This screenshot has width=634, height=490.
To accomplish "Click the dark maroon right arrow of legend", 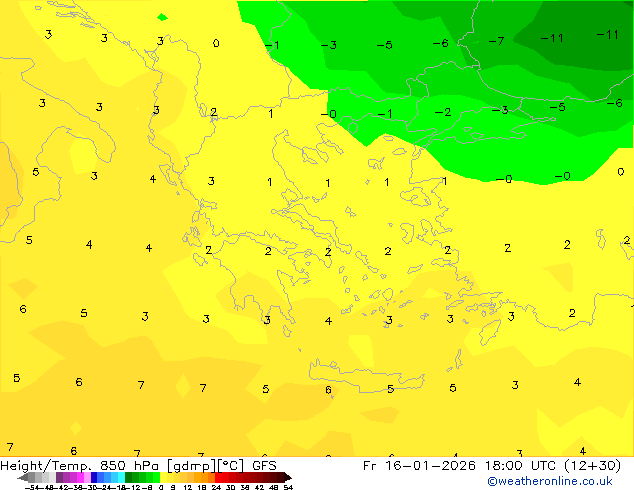I will tap(288, 477).
